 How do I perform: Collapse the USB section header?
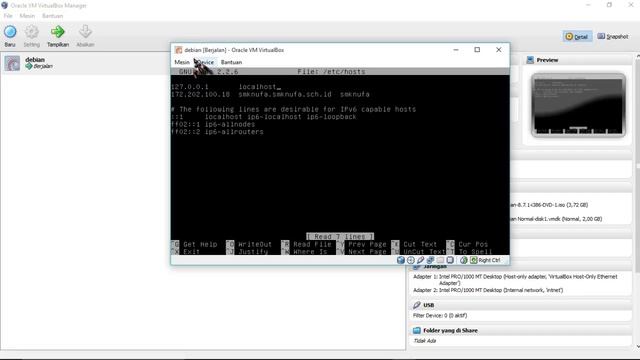[520, 305]
